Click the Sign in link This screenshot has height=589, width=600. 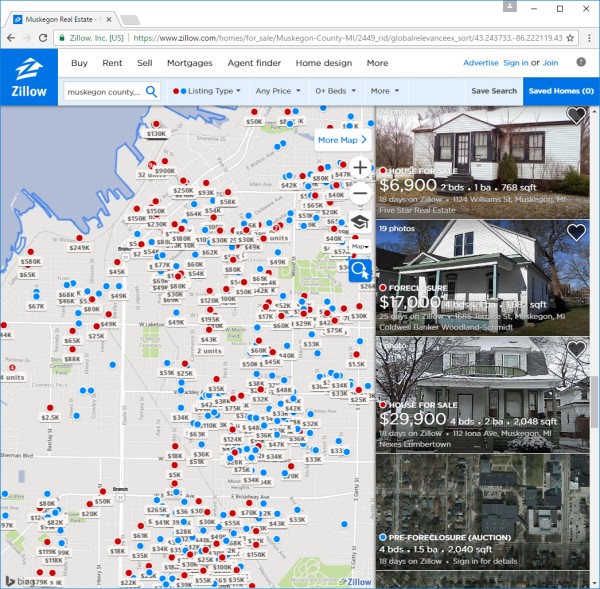tap(515, 63)
